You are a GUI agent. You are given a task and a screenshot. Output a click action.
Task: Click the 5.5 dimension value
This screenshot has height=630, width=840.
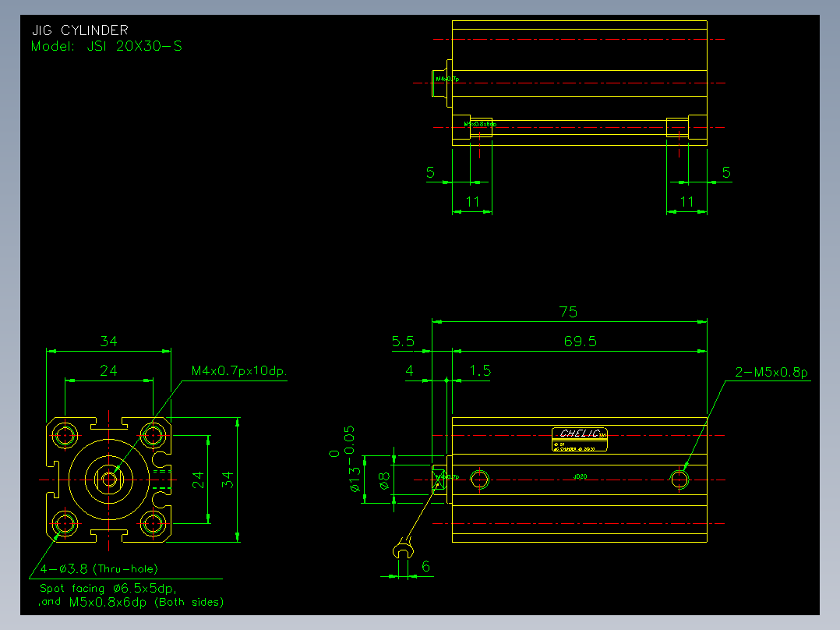click(403, 342)
